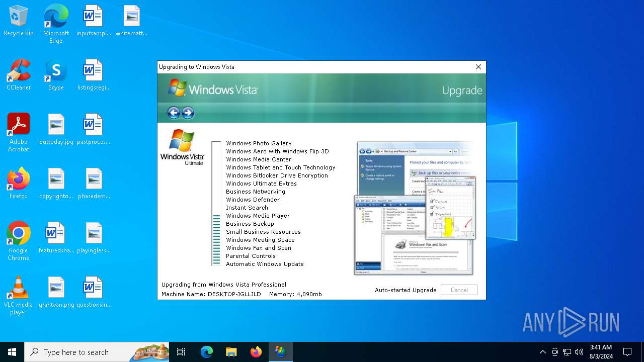Click the Windows Vista header logo
The width and height of the screenshot is (644, 362).
pyautogui.click(x=213, y=88)
